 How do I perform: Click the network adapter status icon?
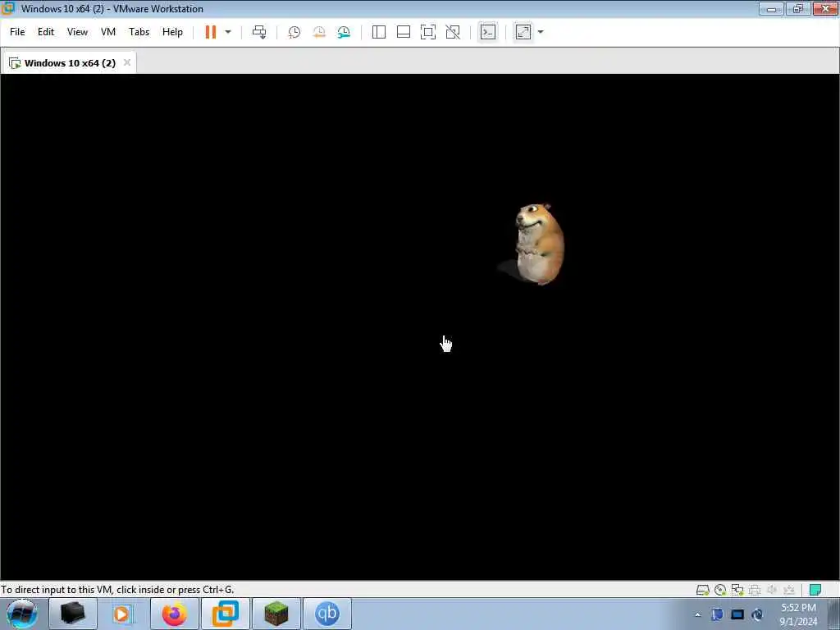(x=737, y=590)
